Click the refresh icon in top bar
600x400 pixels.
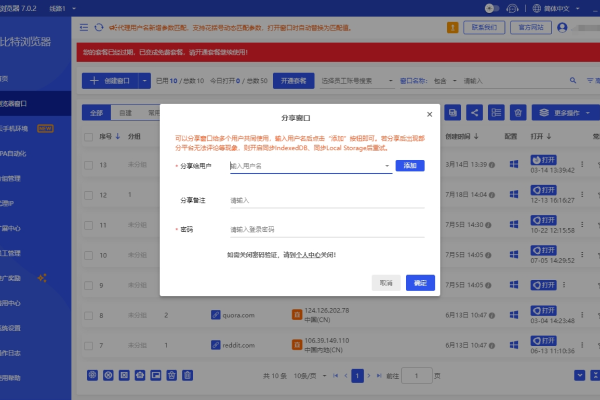point(99,28)
